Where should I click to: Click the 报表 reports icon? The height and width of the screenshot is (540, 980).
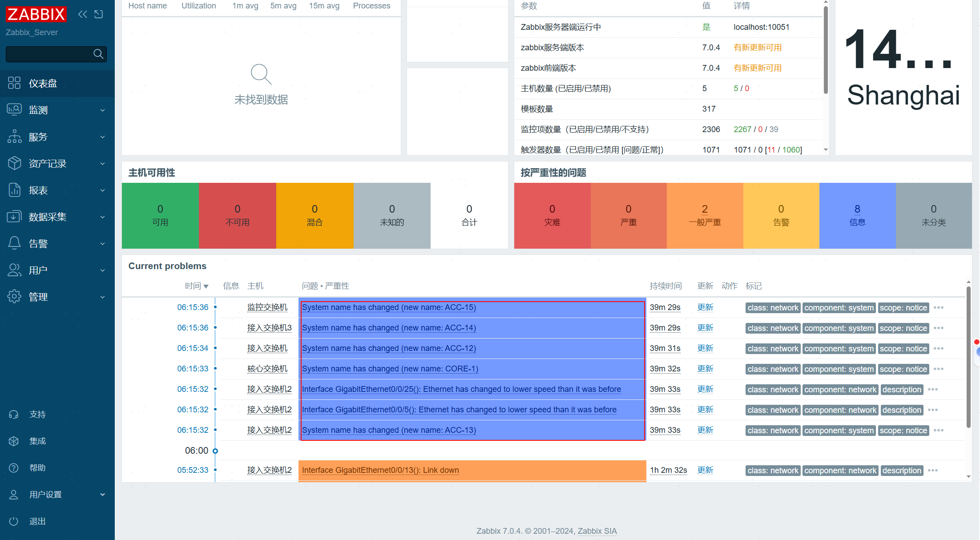point(14,190)
